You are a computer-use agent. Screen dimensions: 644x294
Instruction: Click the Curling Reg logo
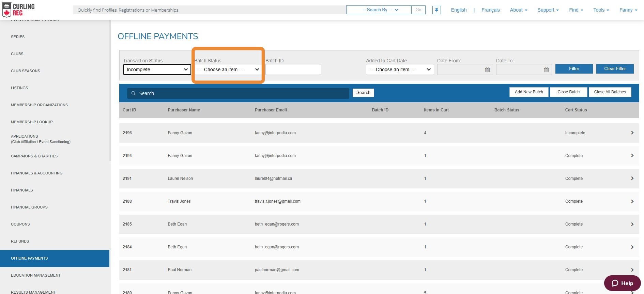18,10
